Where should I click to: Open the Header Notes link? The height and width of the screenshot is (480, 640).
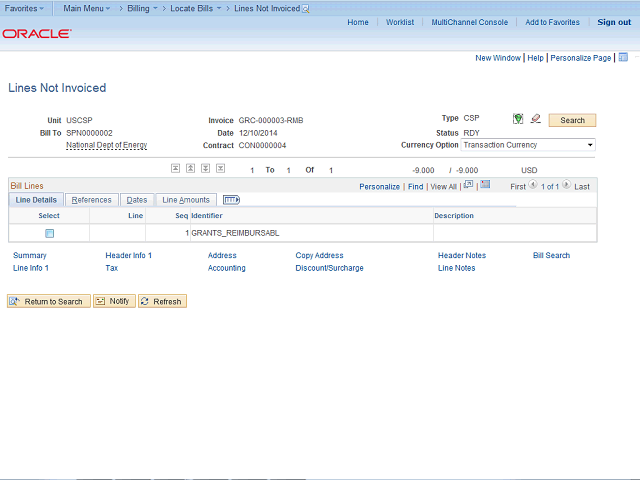[x=462, y=256]
